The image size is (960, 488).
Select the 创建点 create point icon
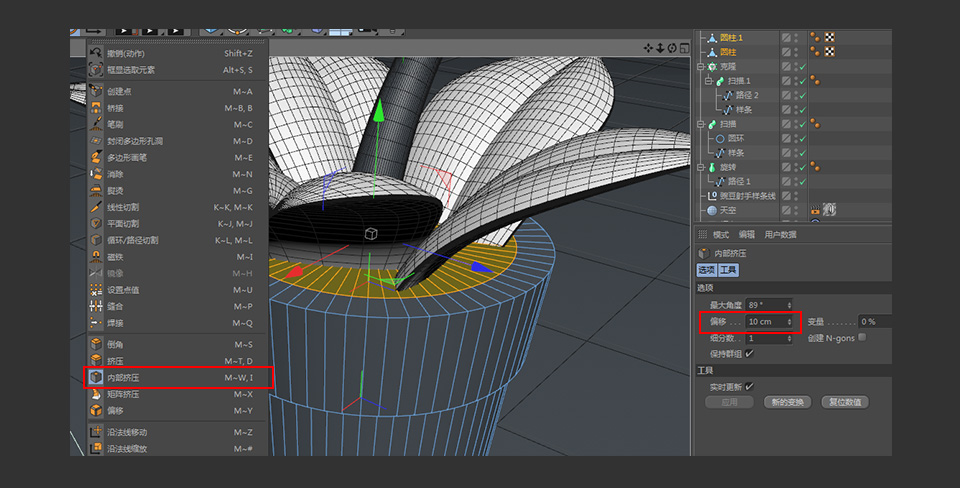click(96, 91)
